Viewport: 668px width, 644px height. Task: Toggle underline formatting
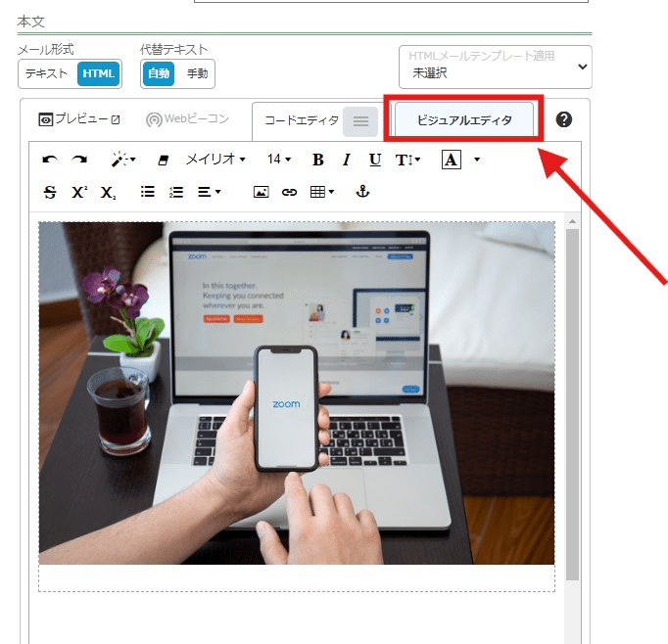tap(375, 161)
